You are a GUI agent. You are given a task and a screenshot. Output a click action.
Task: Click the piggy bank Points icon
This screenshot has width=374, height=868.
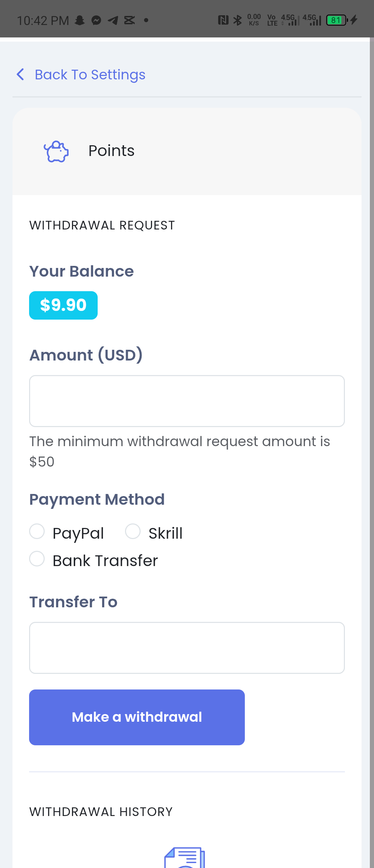(56, 151)
